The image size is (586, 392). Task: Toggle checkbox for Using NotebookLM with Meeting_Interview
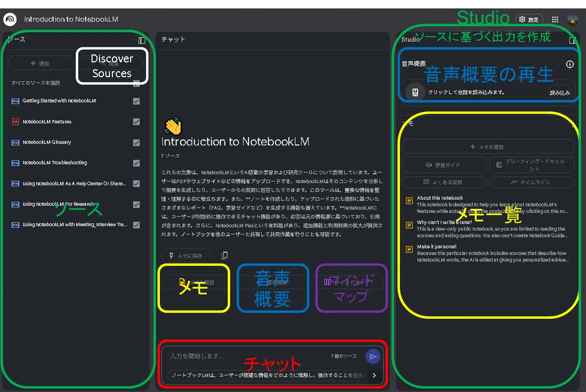[x=137, y=225]
